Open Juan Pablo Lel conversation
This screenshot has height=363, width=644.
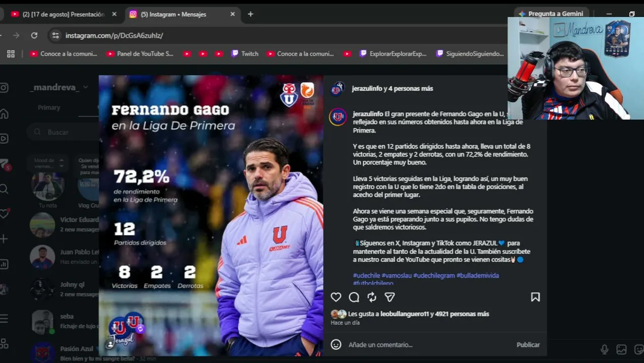coord(64,257)
